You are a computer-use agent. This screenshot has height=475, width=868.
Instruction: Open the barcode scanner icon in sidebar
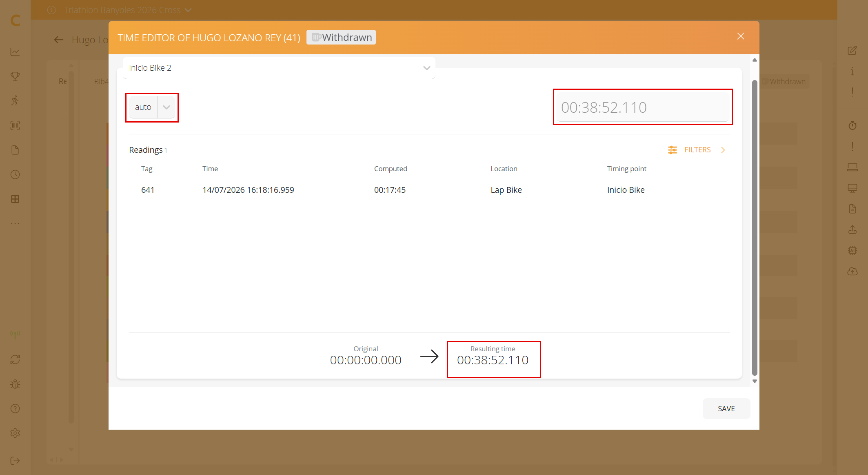pos(15,125)
